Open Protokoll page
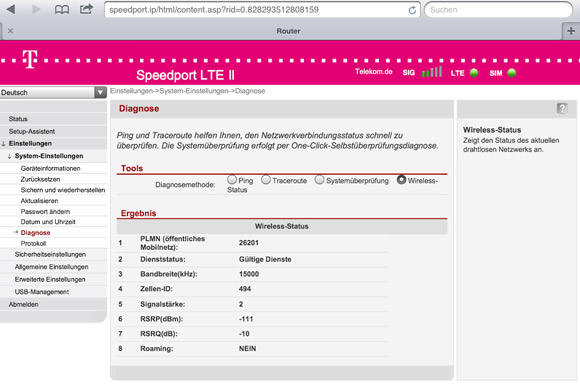This screenshot has height=388, width=580. point(33,243)
